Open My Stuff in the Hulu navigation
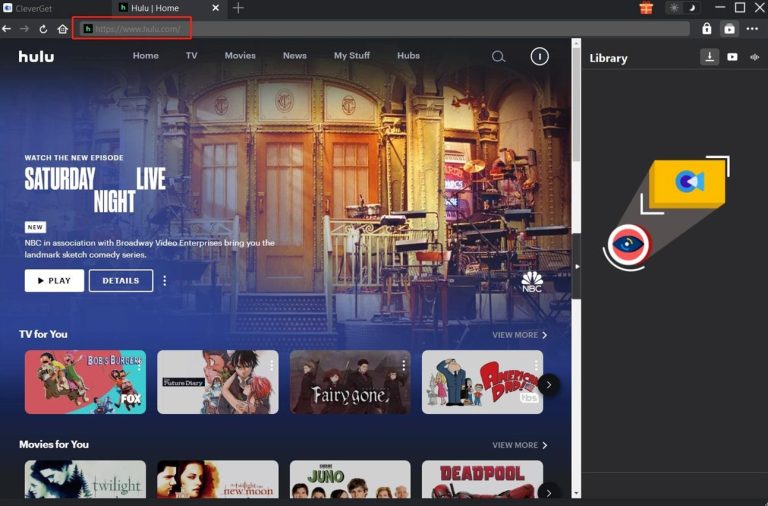The height and width of the screenshot is (506, 768). click(352, 56)
